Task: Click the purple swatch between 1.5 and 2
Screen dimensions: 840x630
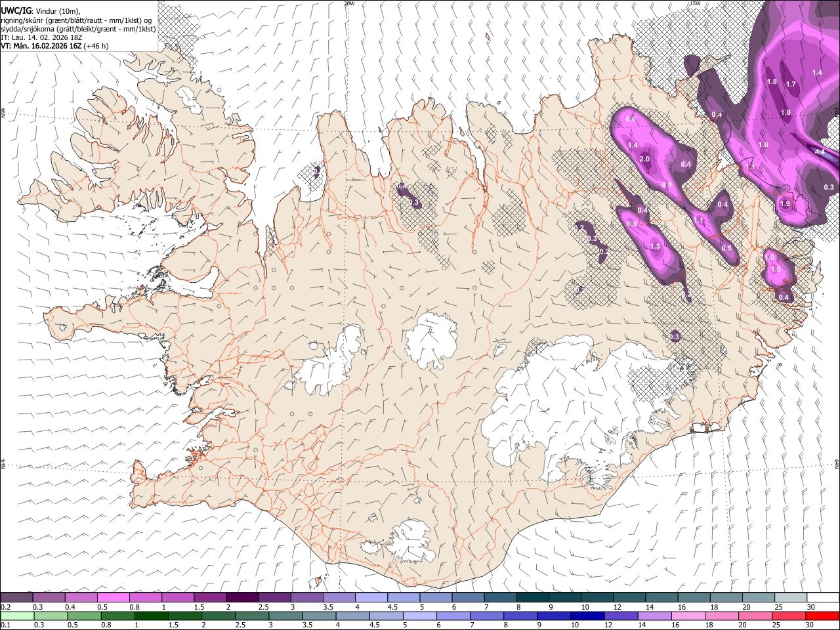Action: [210, 597]
